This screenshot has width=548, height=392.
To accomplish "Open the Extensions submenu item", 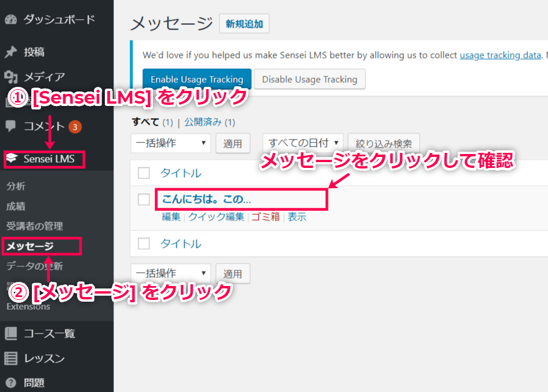I will pyautogui.click(x=28, y=306).
